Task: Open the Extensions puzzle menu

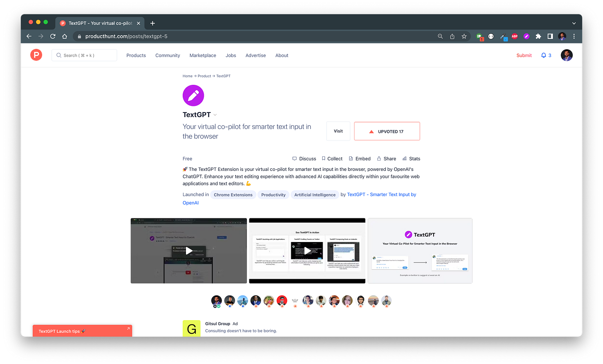Action: point(538,36)
